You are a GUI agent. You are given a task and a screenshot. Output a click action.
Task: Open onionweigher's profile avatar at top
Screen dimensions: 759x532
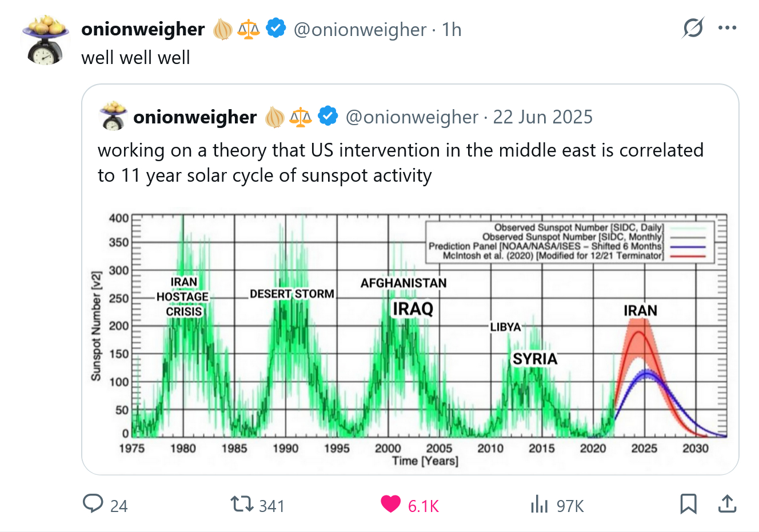point(45,40)
